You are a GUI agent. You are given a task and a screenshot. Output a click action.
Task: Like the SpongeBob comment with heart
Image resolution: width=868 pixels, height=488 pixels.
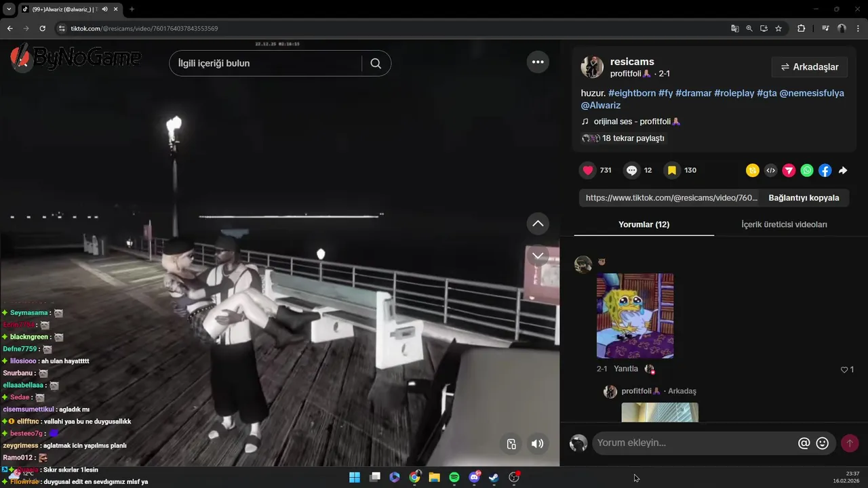[x=844, y=369]
